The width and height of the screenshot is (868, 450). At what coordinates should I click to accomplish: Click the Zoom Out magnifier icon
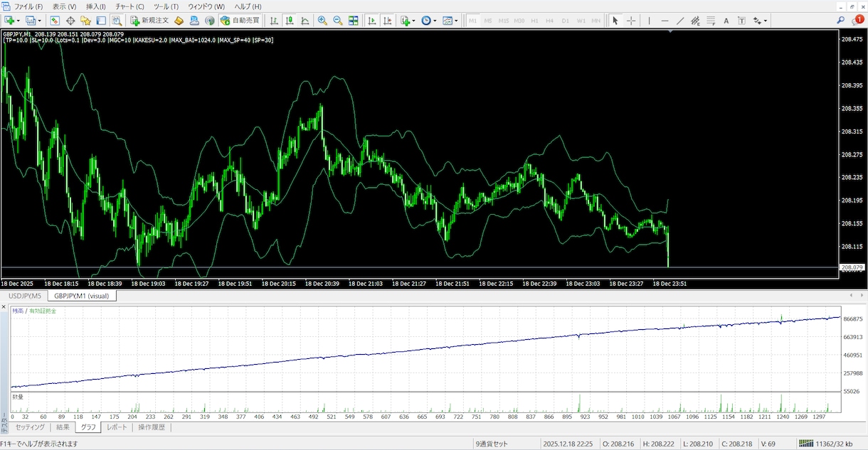point(338,21)
